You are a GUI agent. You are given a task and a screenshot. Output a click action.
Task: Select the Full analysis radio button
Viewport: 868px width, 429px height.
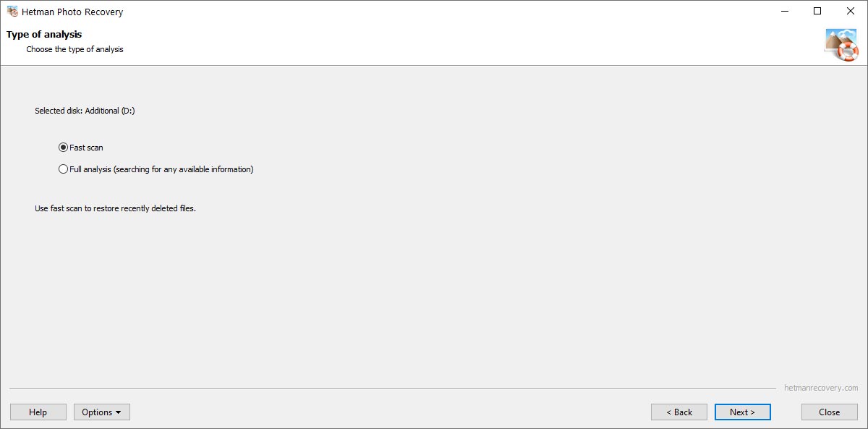[63, 169]
